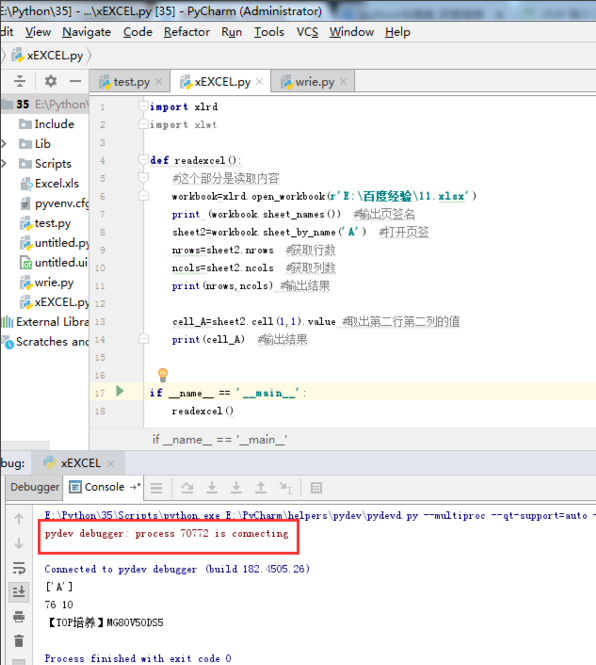
Task: Collapse readexcel function fold marker on line 4
Action: click(143, 159)
